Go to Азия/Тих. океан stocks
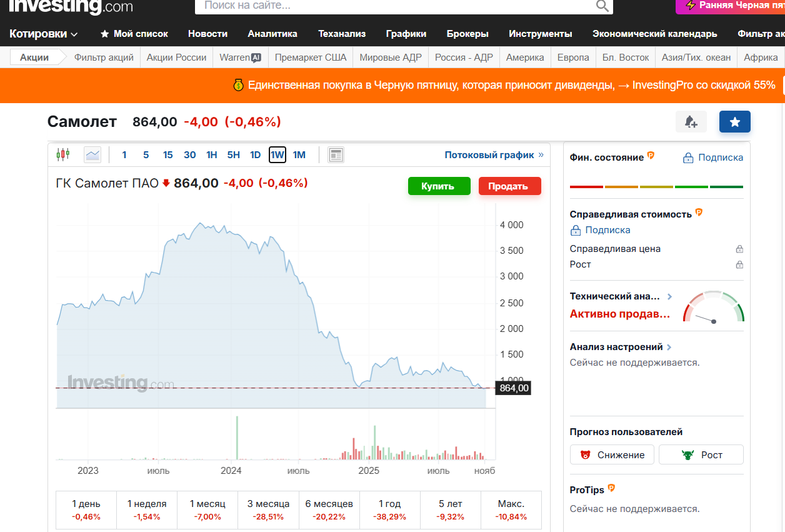The height and width of the screenshot is (532, 785). 696,58
